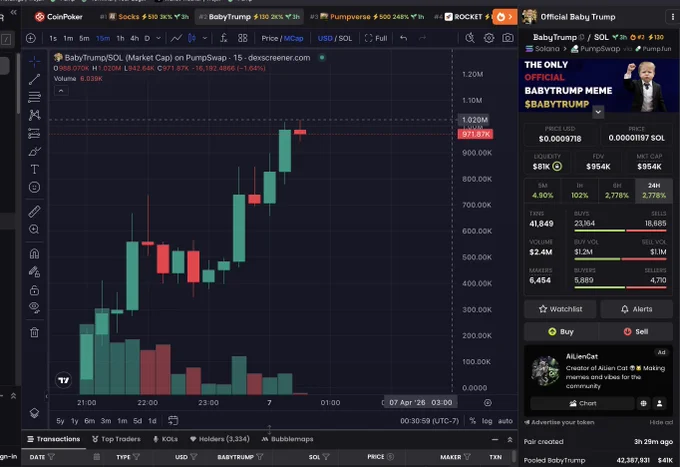Screen dimensions: 680x467
Task: Open the object tree layers icon
Action: click(x=34, y=413)
